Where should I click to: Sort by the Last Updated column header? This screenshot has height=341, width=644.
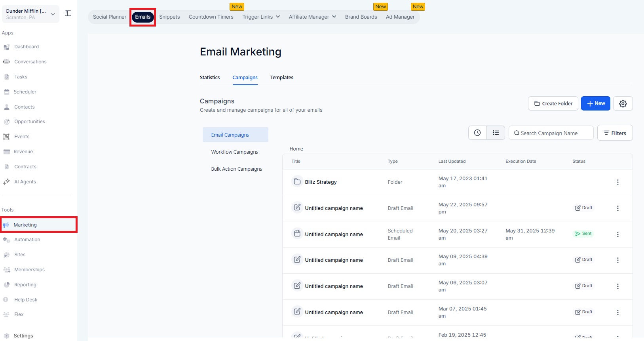pyautogui.click(x=452, y=161)
